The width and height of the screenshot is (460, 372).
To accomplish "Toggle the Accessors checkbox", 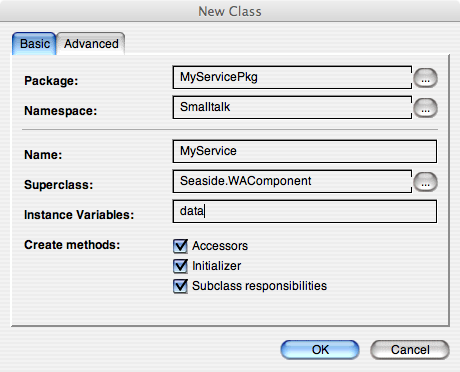I will point(180,246).
